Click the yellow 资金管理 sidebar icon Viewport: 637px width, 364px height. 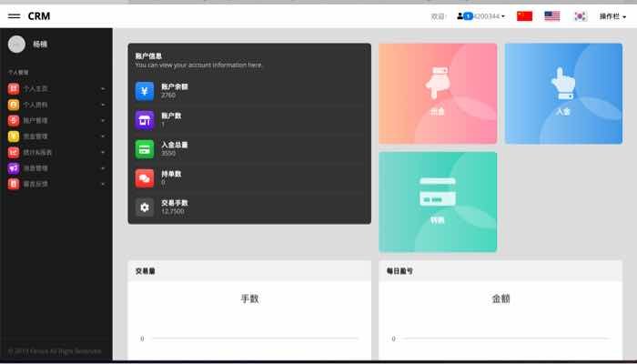coord(14,136)
